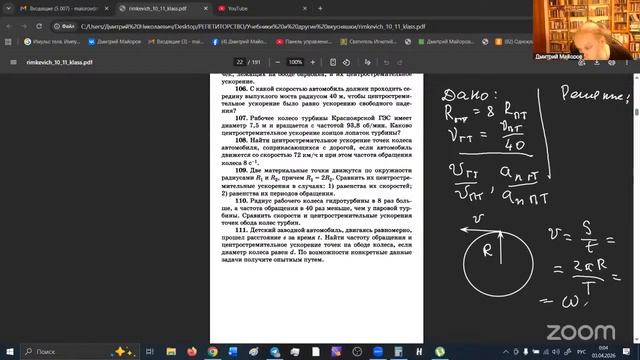Open the Chrome apps grid bookmark icon
The width and height of the screenshot is (640, 360).
(8, 42)
